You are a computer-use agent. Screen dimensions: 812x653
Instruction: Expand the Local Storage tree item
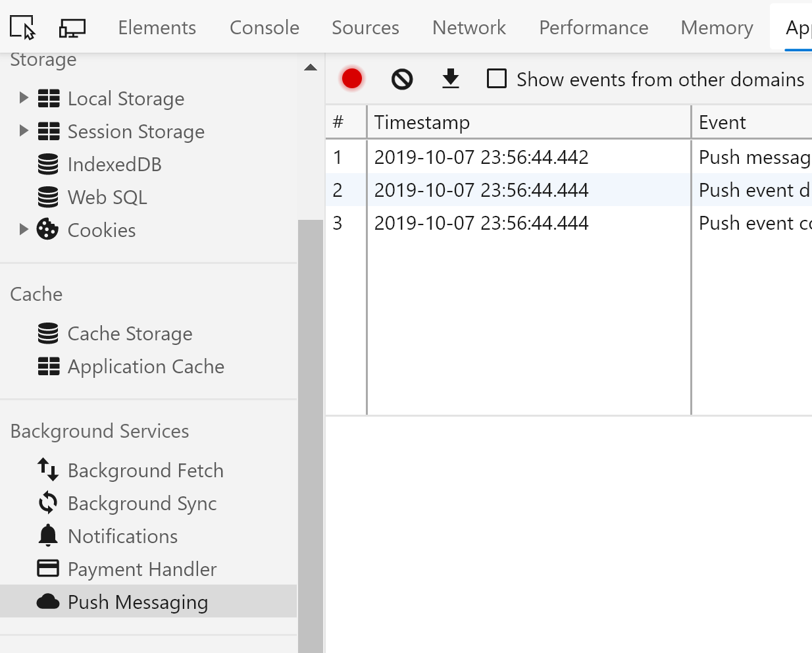[24, 97]
